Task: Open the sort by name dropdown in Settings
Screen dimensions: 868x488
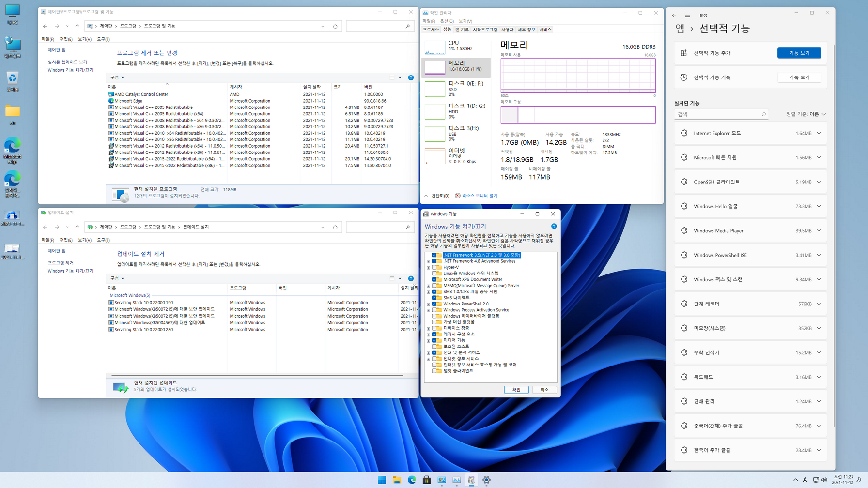Action: [806, 114]
